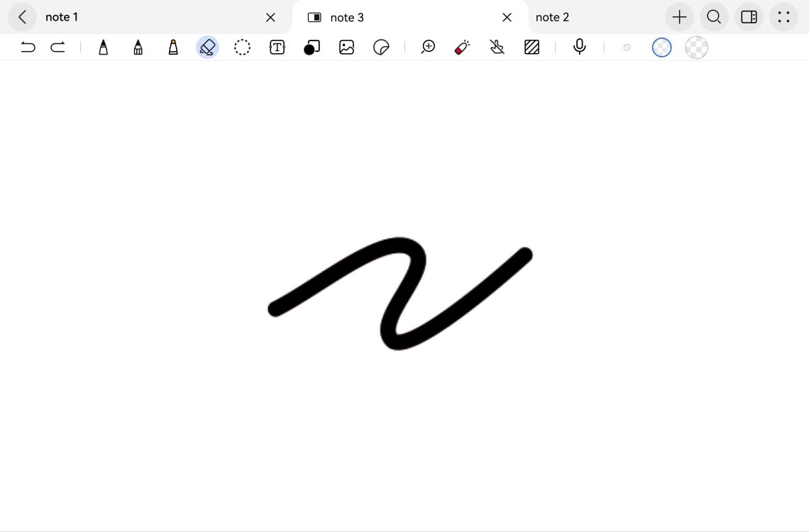Open the shapes tool
The height and width of the screenshot is (532, 809).
[312, 48]
